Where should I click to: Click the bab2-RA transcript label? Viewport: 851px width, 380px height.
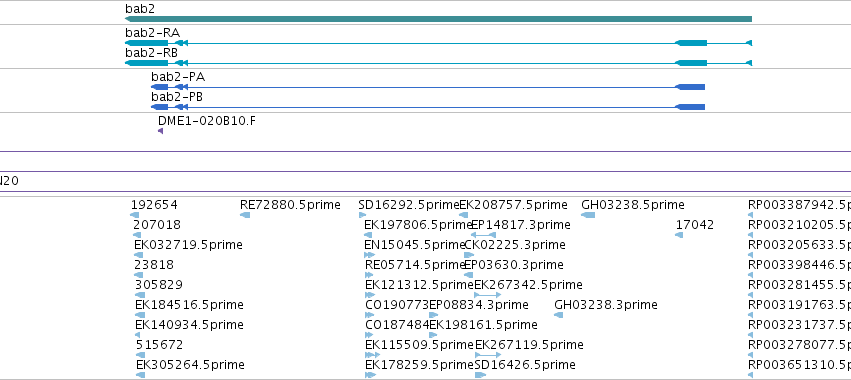(152, 33)
